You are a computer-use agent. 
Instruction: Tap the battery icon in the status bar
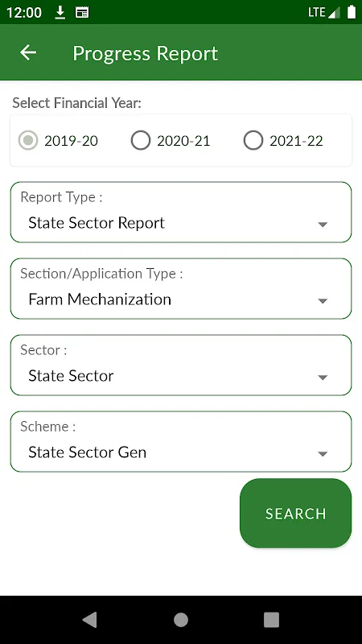click(352, 12)
